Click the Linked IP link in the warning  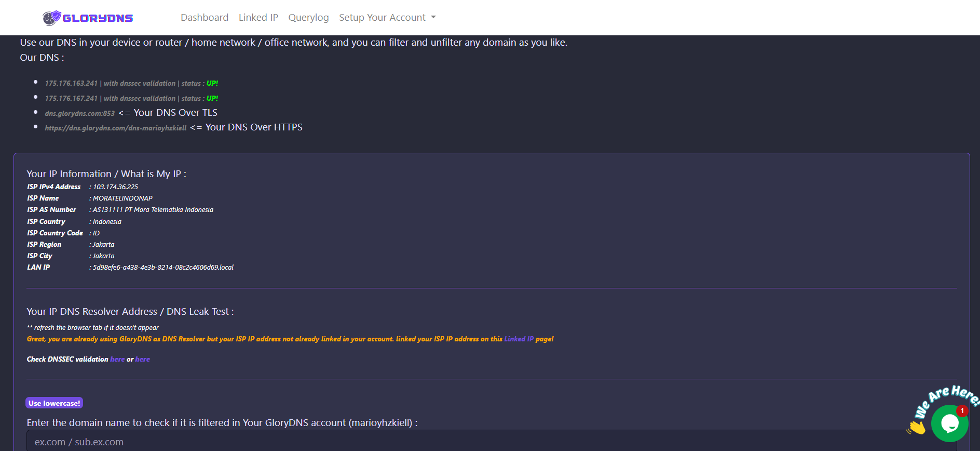click(519, 339)
